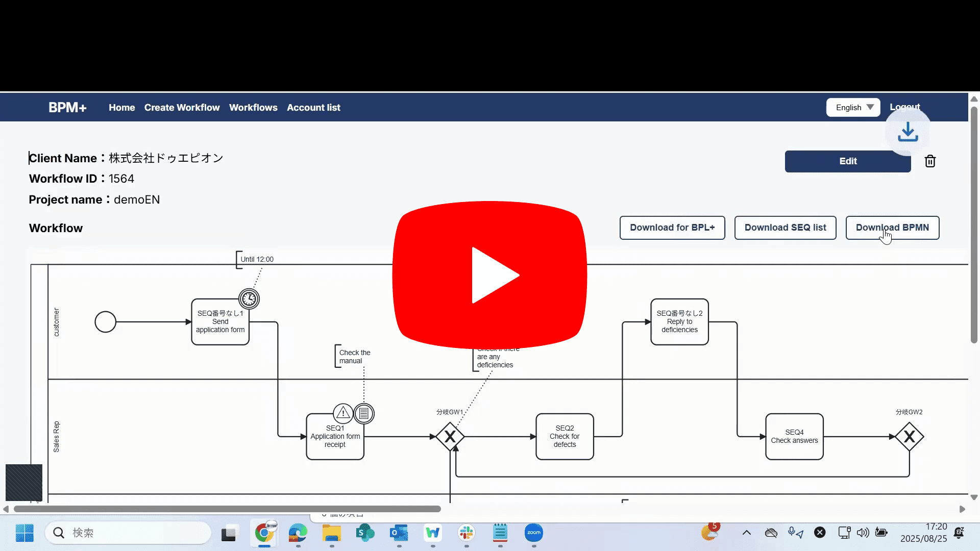Click the Edit button
Screen dimensions: 980x551
[x=847, y=161]
